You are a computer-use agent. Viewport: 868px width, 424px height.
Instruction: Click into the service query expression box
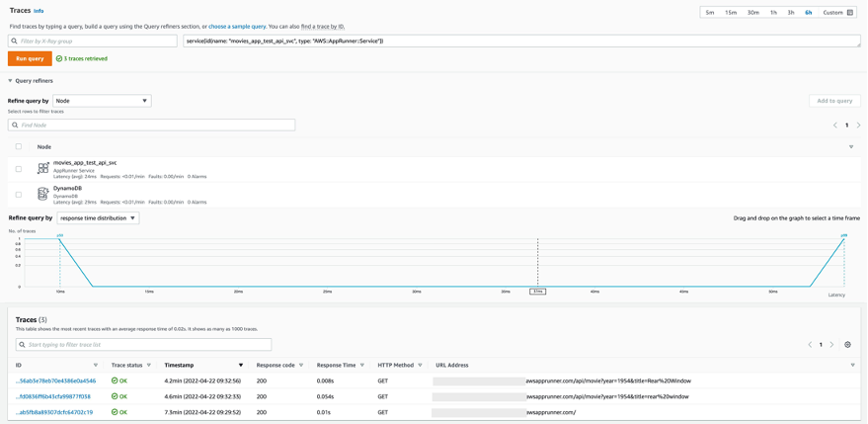pos(521,41)
